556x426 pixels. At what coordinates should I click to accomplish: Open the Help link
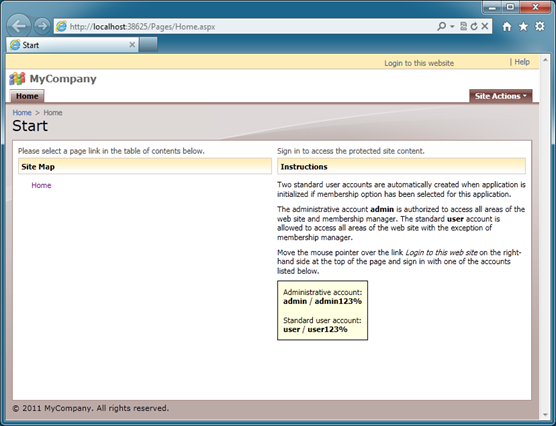pyautogui.click(x=522, y=62)
